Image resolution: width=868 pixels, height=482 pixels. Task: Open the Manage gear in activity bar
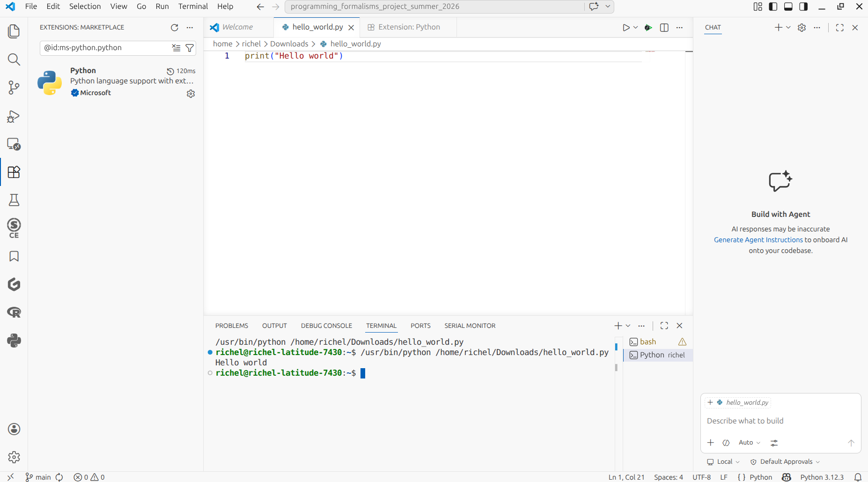click(14, 457)
